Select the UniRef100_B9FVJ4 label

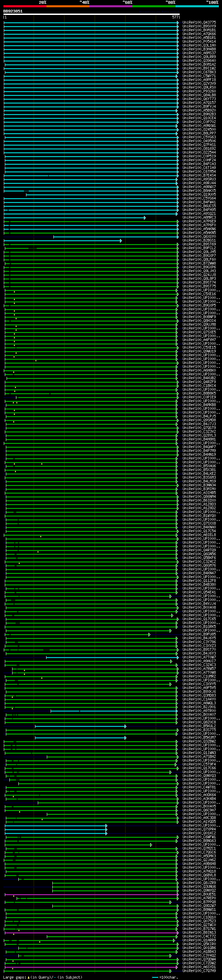click(199, 106)
